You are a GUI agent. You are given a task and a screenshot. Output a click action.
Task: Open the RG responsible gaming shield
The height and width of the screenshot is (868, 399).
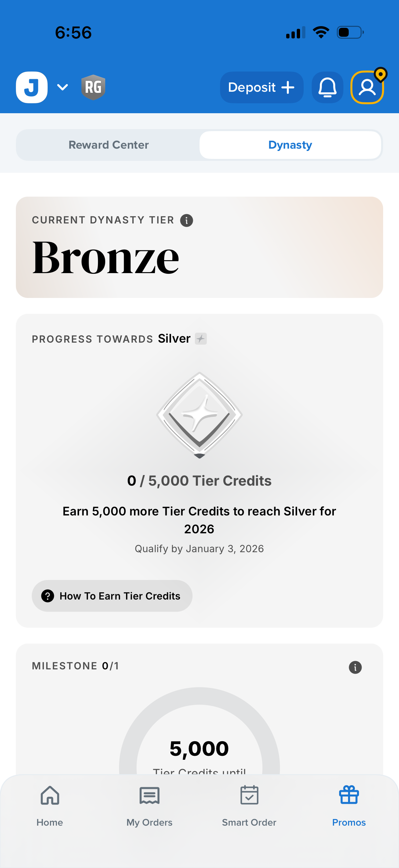point(93,87)
